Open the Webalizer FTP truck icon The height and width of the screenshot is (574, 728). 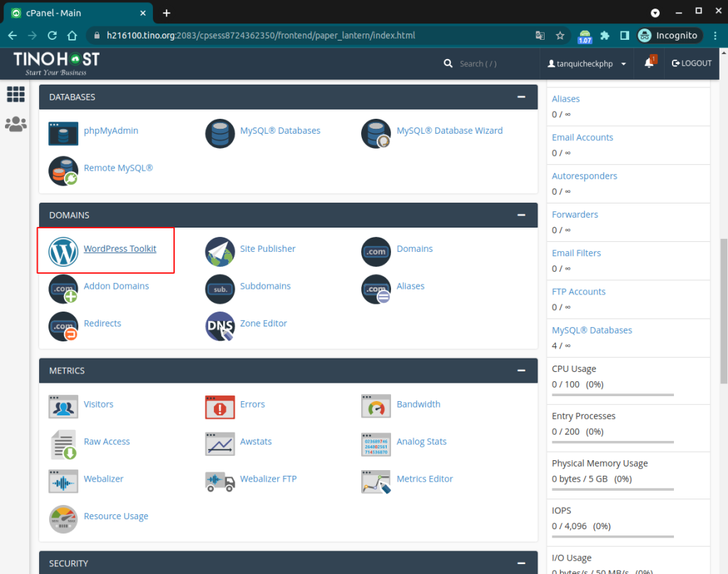pyautogui.click(x=220, y=482)
